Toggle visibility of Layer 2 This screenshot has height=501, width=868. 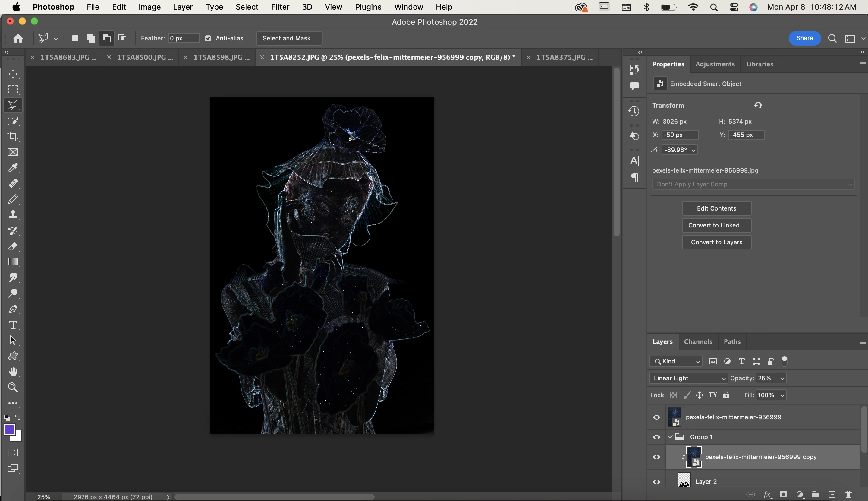coord(656,482)
